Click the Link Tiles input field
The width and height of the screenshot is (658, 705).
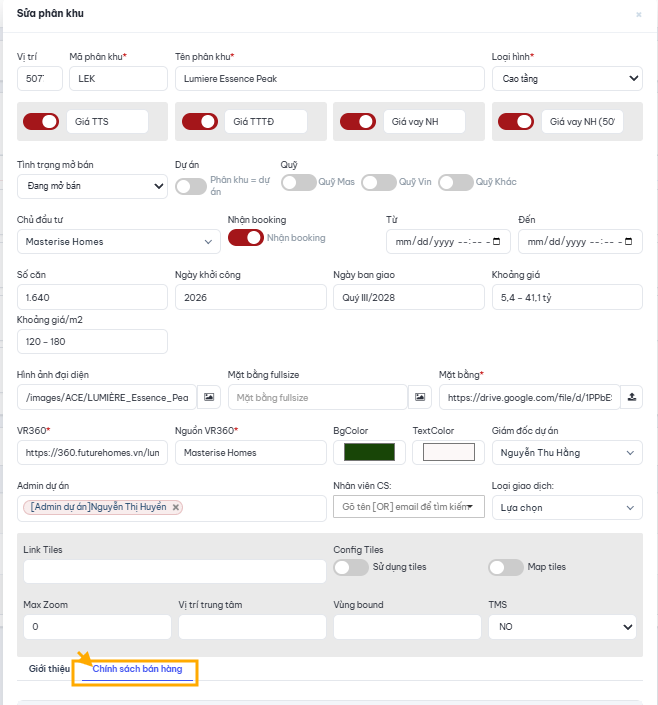coord(175,571)
